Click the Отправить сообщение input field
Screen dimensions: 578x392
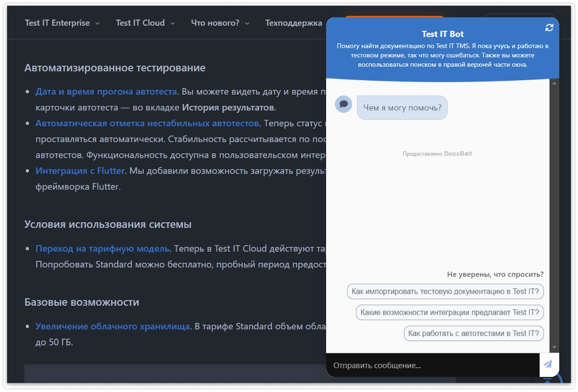click(x=432, y=365)
